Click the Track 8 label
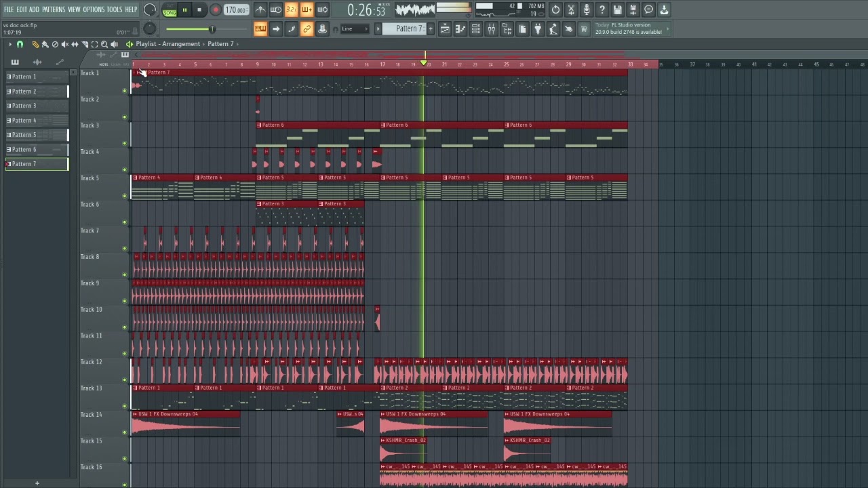 90,257
